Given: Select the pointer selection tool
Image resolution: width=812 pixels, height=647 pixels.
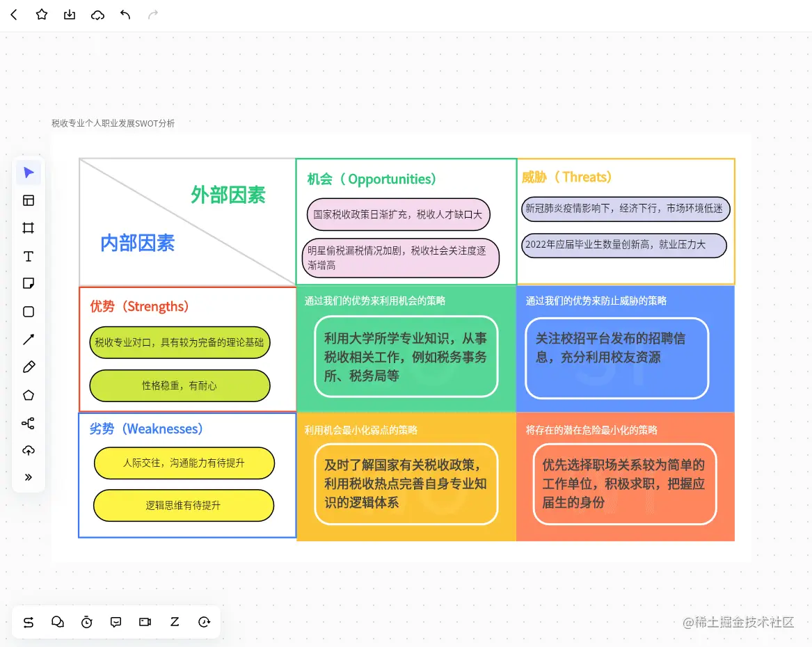Looking at the screenshot, I should pos(29,173).
